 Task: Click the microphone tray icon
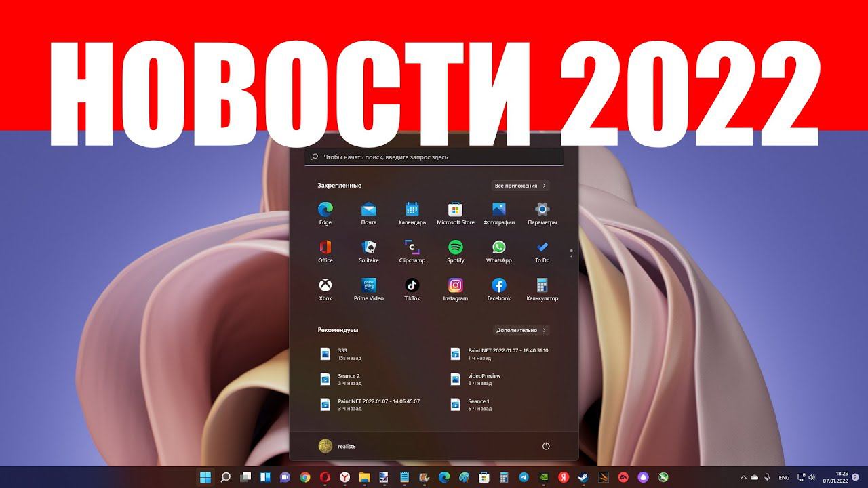tap(767, 477)
